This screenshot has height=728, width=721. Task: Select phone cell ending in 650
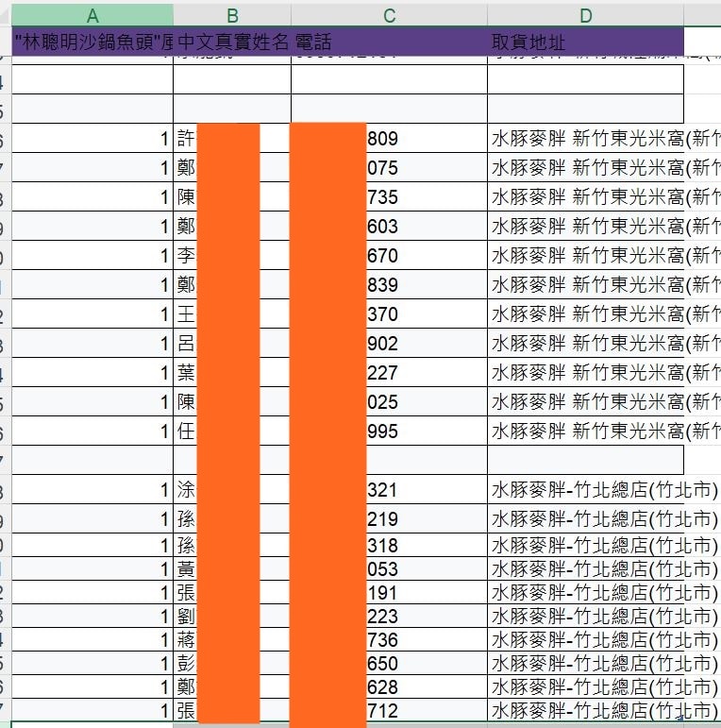(389, 663)
